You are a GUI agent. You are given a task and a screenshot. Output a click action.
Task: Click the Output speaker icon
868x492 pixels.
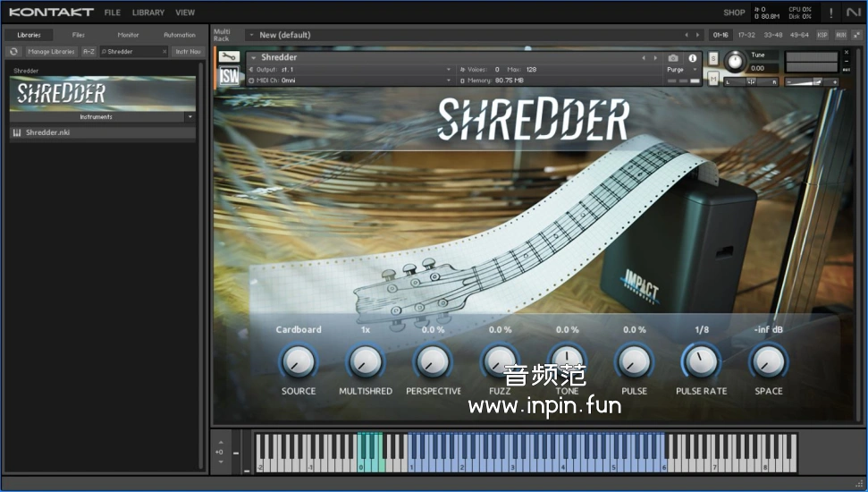[251, 70]
